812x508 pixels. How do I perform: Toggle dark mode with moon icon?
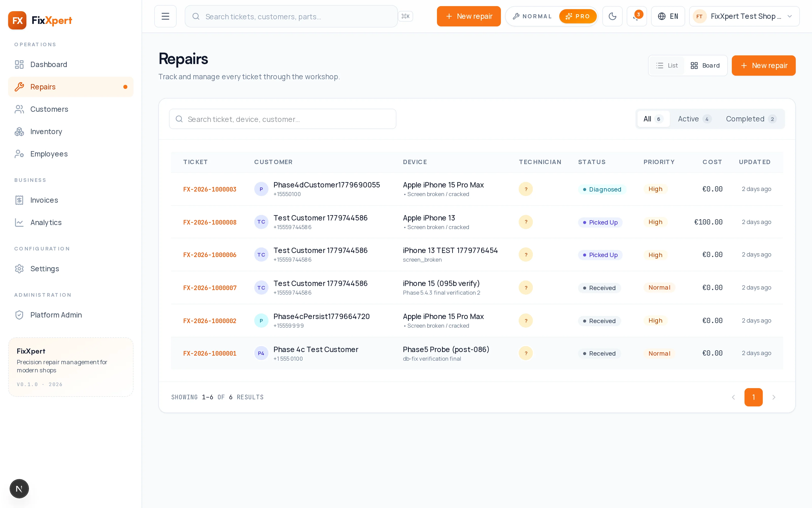(612, 16)
